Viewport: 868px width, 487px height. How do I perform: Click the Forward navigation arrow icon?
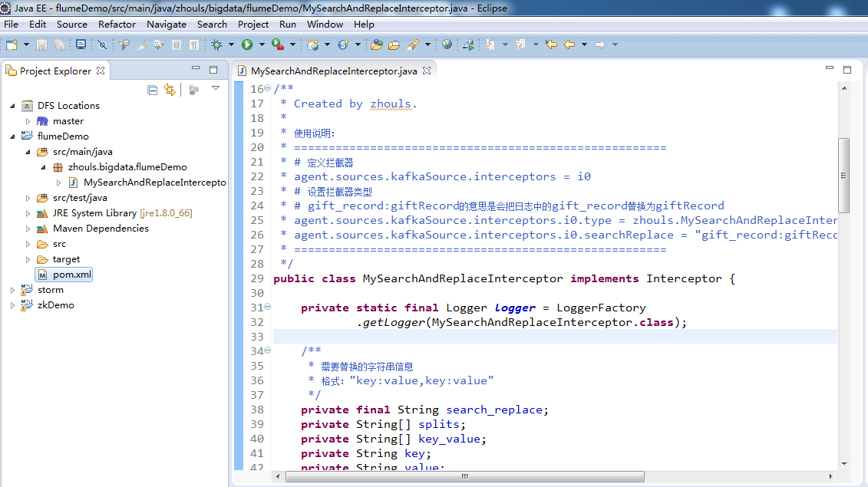(x=599, y=44)
